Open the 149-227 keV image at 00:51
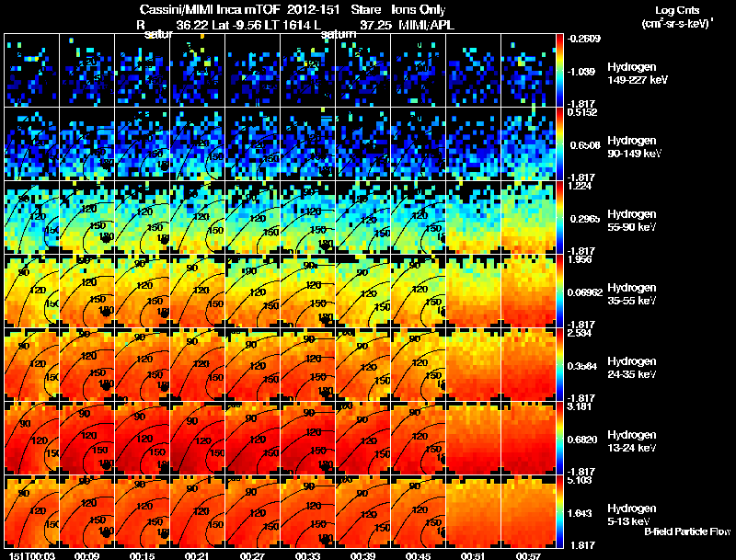 pyautogui.click(x=473, y=71)
